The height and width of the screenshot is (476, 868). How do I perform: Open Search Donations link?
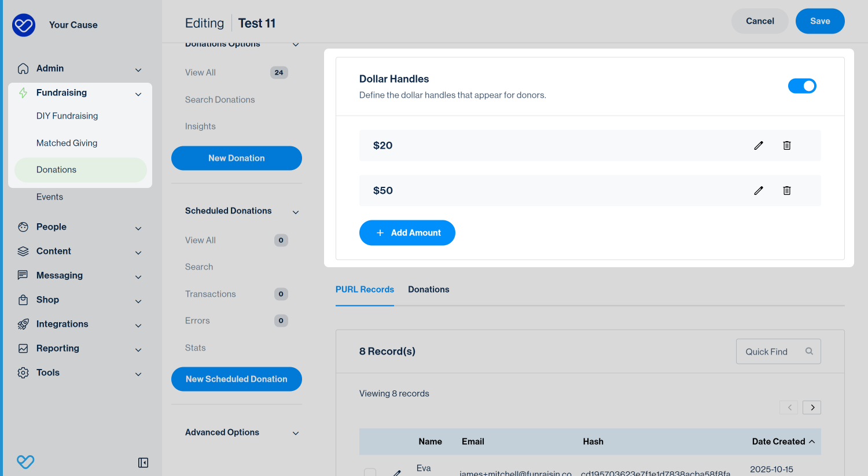click(220, 99)
